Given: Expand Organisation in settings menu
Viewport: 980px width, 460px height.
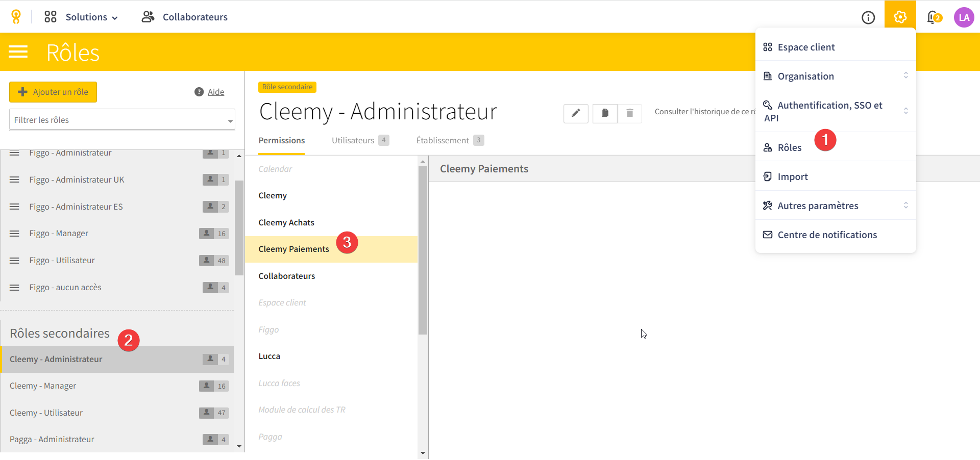Looking at the screenshot, I should tap(836, 76).
